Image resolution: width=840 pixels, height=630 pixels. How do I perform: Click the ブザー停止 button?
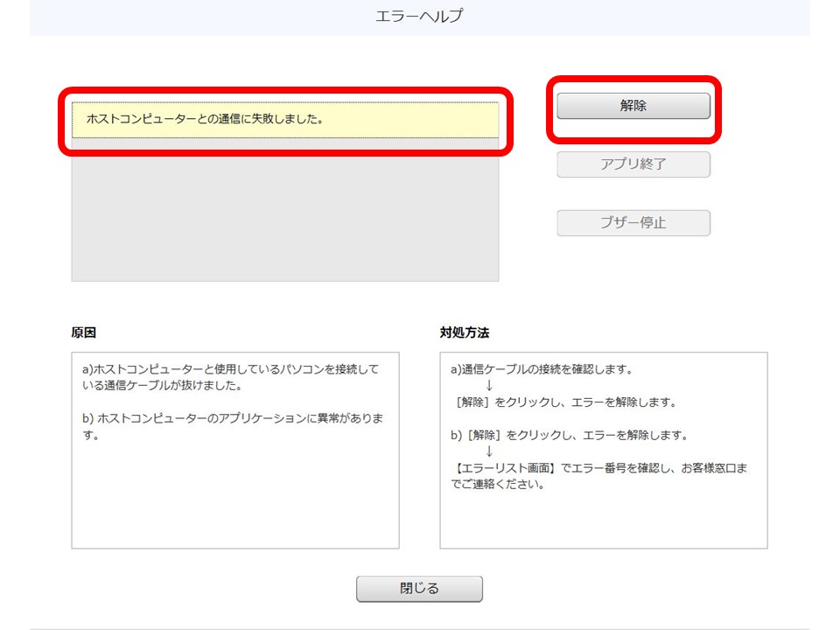tap(633, 222)
